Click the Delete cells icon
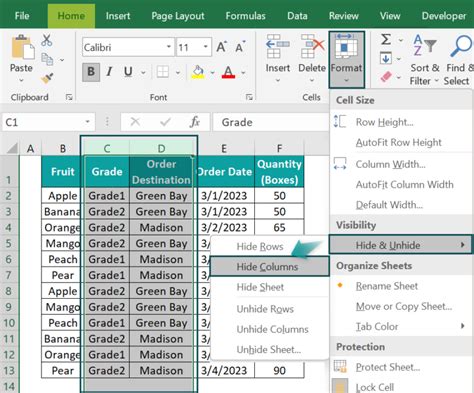Image resolution: width=474 pixels, height=393 pixels. 312,46
